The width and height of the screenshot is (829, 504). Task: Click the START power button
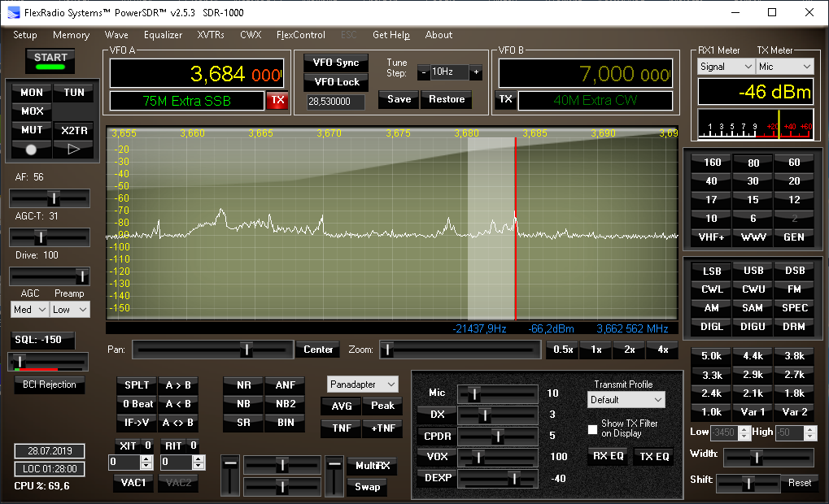point(50,61)
